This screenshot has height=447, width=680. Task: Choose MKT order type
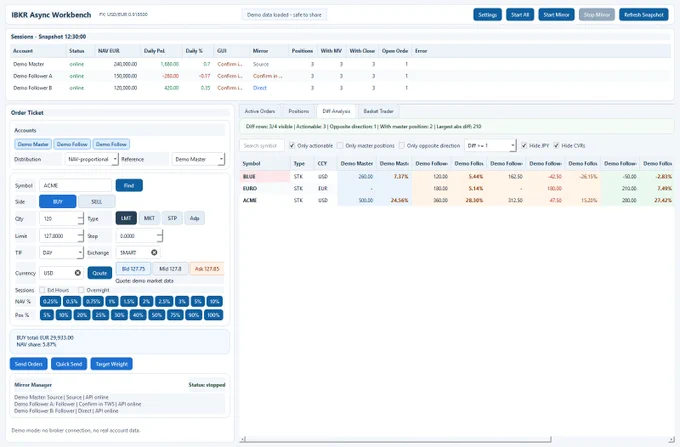pos(149,218)
